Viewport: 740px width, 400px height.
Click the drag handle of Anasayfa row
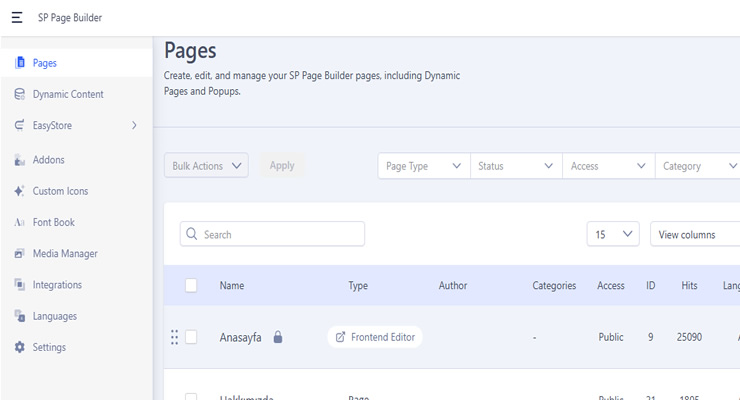point(174,337)
